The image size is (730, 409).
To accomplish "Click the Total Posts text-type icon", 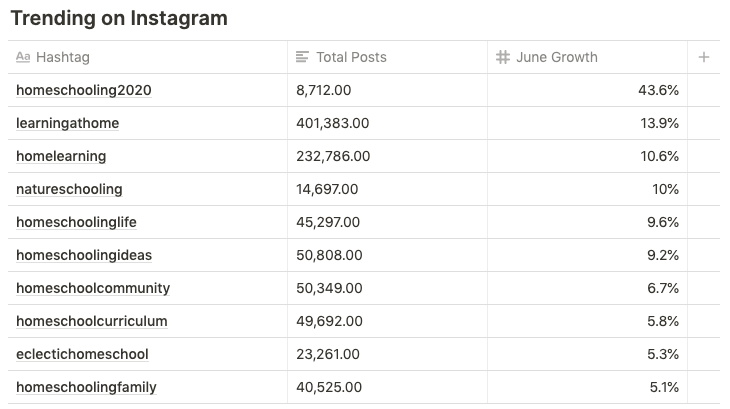I will [x=303, y=57].
